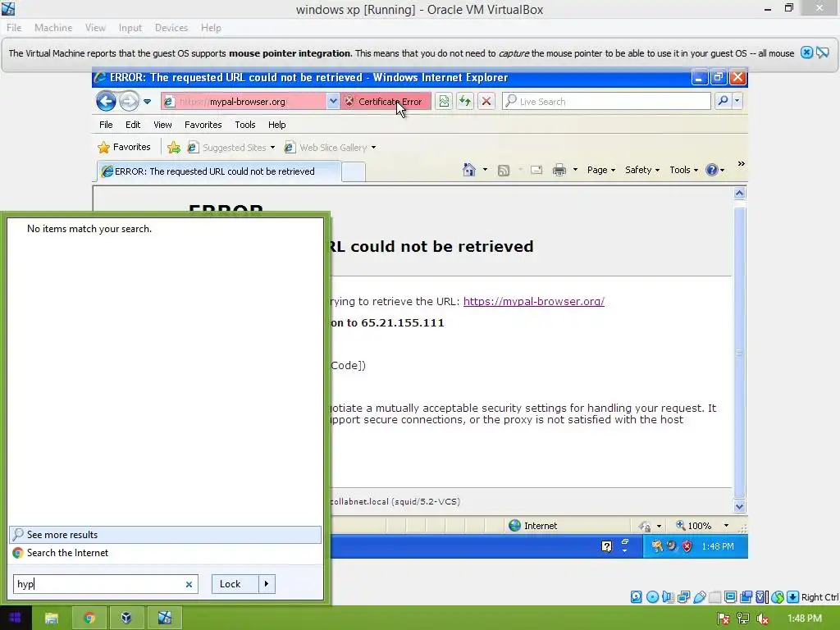Open the IE File menu
Screen dimensions: 840x630
coord(106,125)
